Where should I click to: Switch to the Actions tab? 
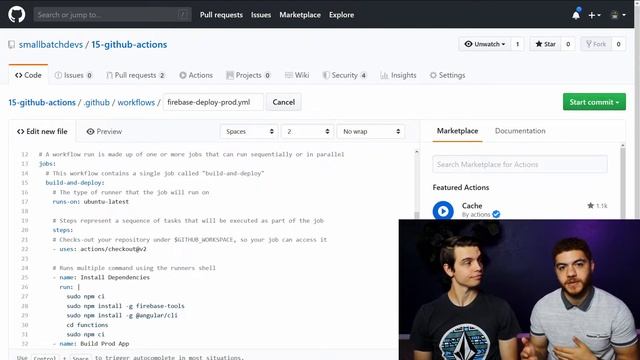[x=196, y=75]
